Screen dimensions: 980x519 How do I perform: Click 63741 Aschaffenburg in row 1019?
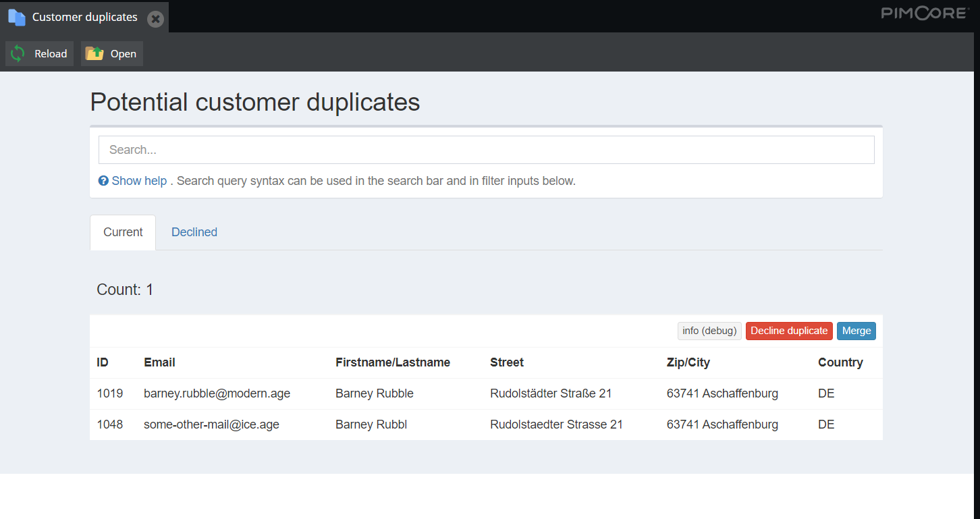pyautogui.click(x=722, y=393)
